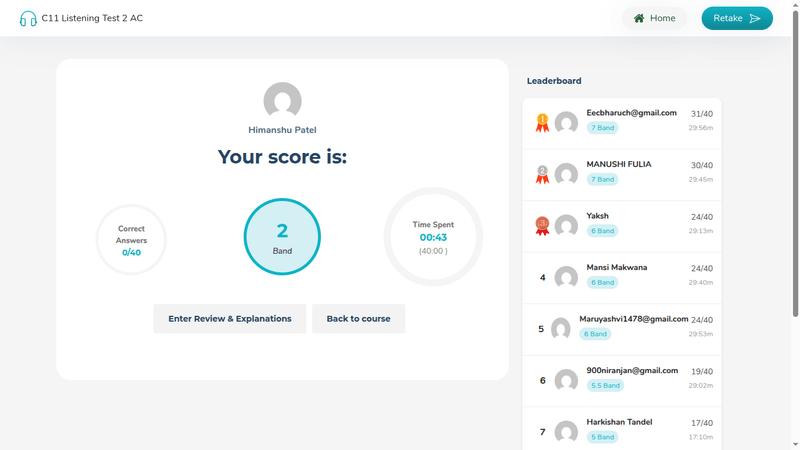The image size is (800, 450).
Task: Click the gold first-place medal icon
Action: (542, 123)
